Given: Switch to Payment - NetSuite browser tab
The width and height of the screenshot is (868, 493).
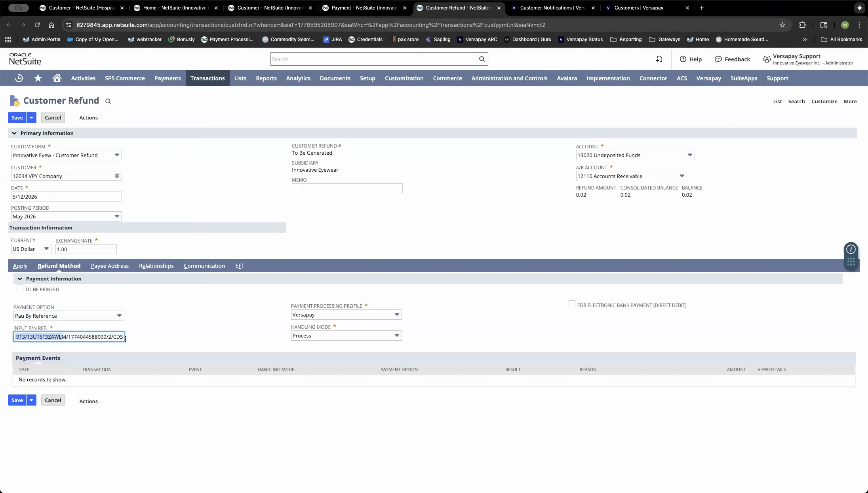Looking at the screenshot, I should pyautogui.click(x=364, y=8).
